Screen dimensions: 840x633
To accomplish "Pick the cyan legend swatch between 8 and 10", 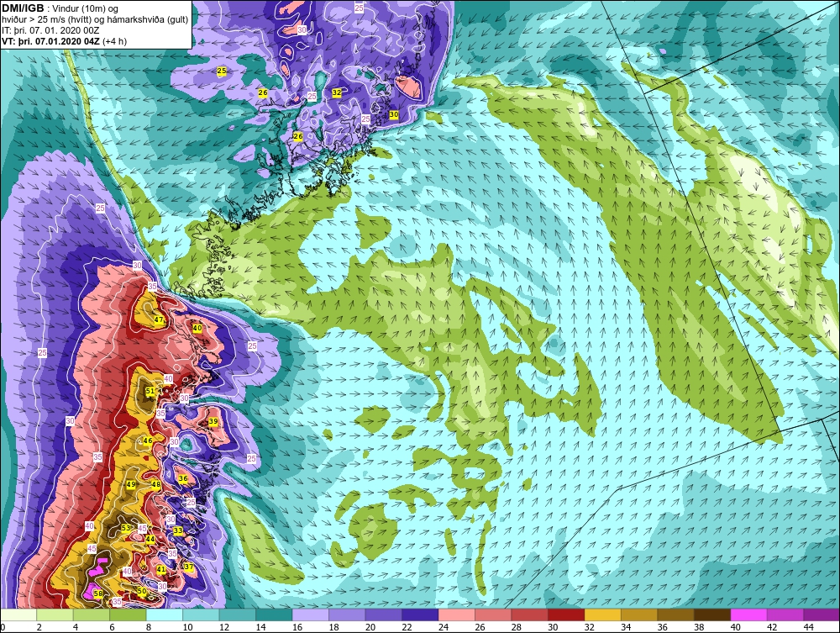I will 165,615.
